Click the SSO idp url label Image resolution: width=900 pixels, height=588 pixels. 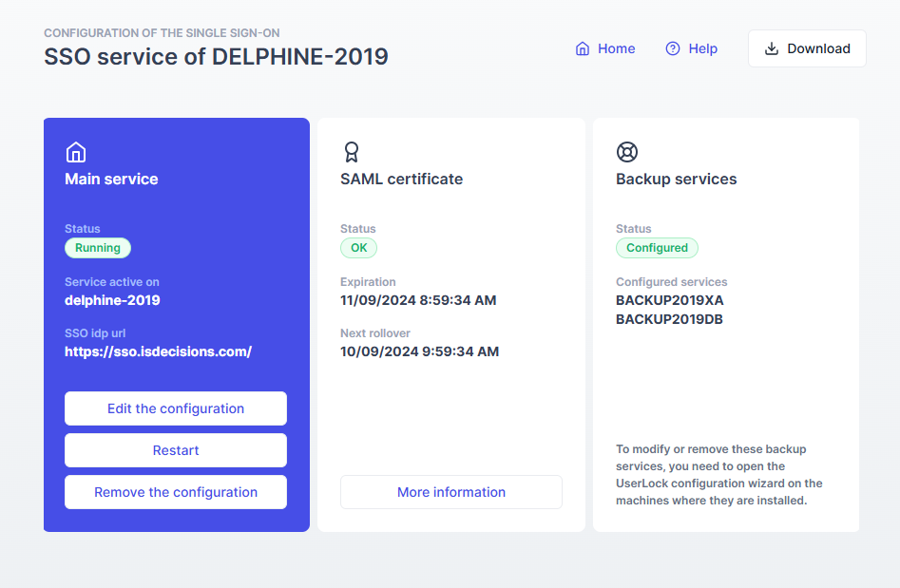pyautogui.click(x=95, y=333)
